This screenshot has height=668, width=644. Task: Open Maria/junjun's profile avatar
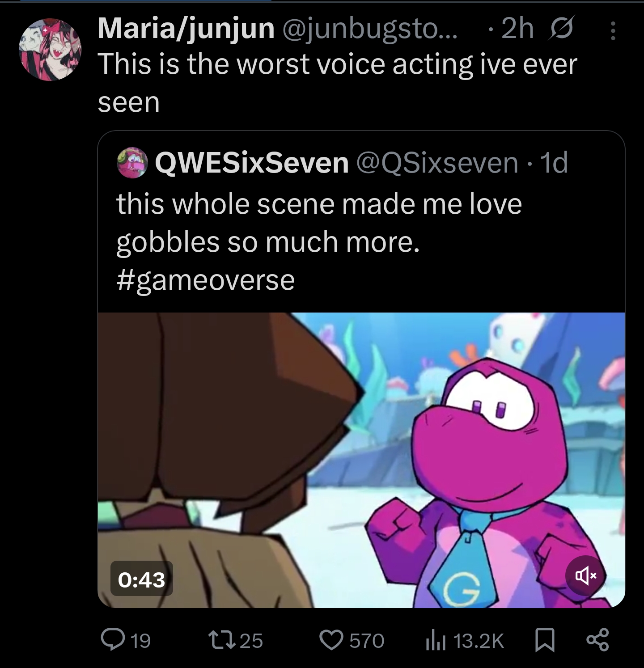click(x=50, y=50)
